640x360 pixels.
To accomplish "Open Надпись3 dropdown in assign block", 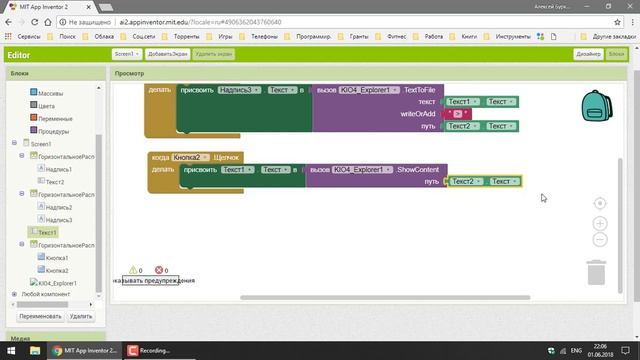I will point(239,90).
